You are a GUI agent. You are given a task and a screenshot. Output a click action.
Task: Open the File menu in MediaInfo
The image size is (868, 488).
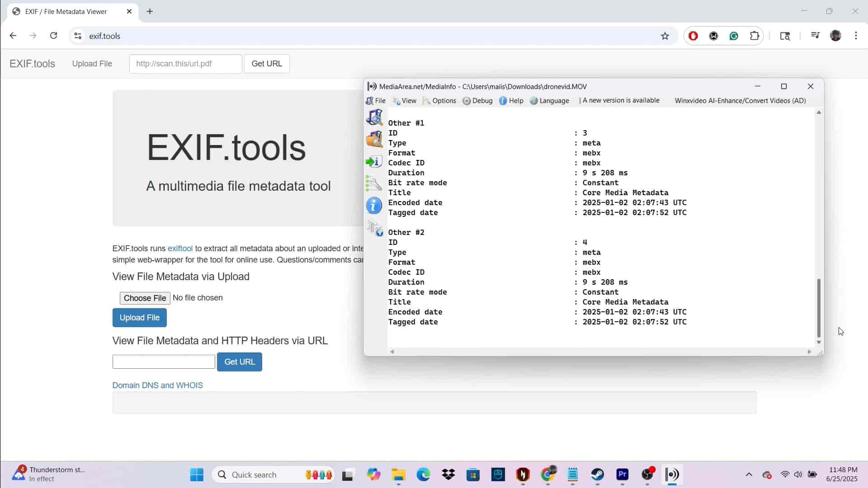(x=376, y=101)
